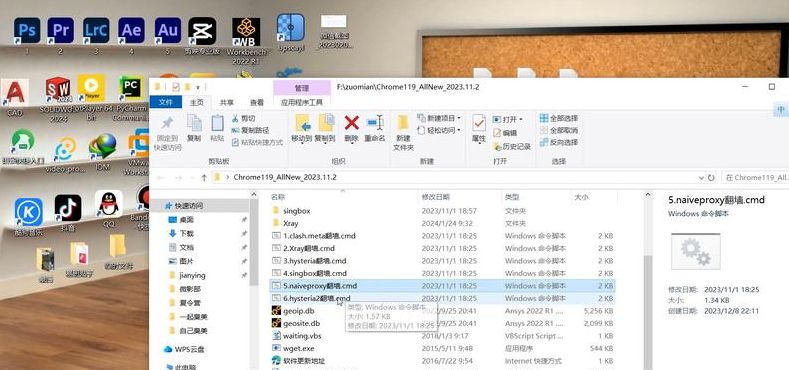Click the search box for Chrome119 folder

754,178
